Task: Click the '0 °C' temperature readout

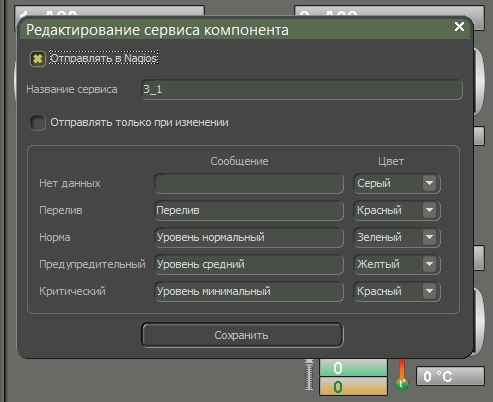Action: [450, 376]
